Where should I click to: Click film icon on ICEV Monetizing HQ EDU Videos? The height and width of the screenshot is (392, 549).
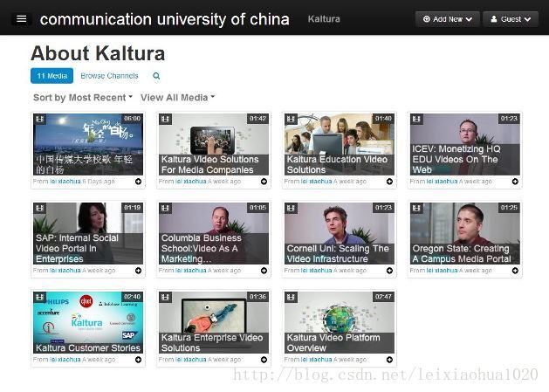pos(416,120)
